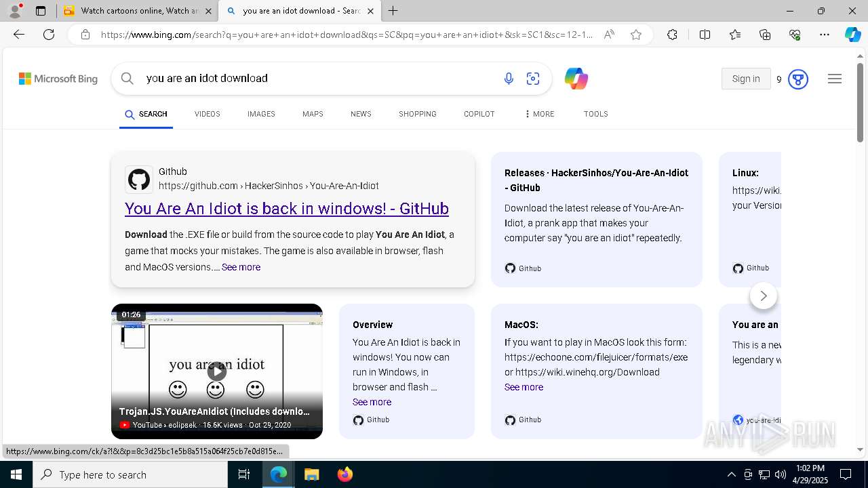This screenshot has width=868, height=488.
Task: Open the Extensions puzzle icon
Action: pos(672,35)
